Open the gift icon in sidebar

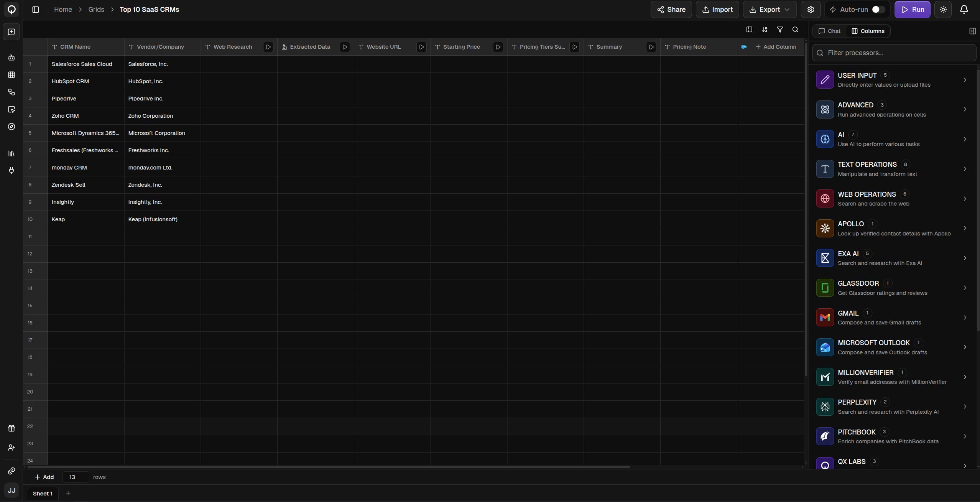tap(12, 428)
